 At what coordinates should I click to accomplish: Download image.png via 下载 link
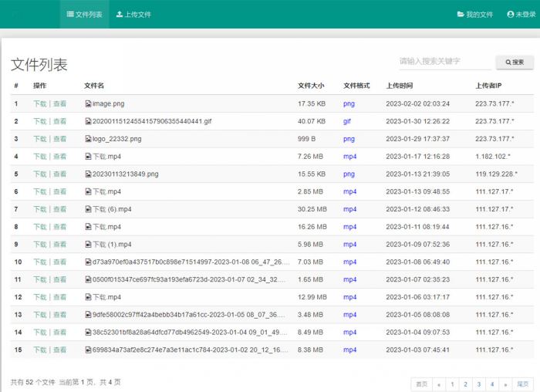coord(39,103)
